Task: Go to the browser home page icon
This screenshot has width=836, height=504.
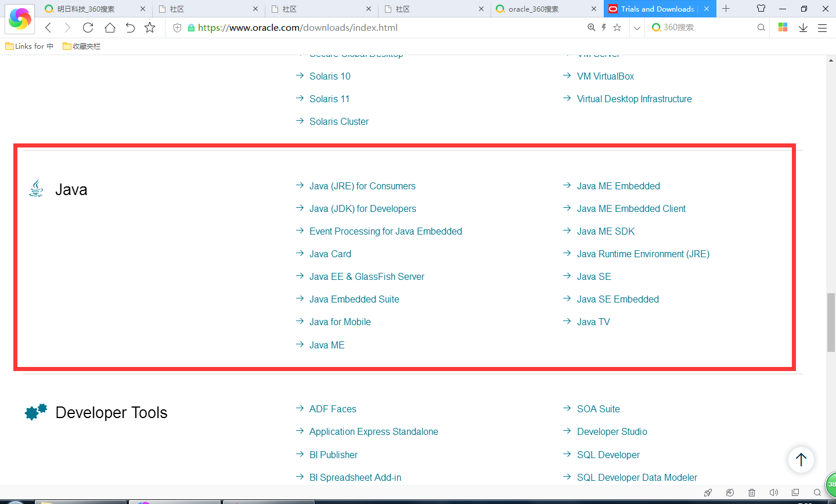Action: 110,27
